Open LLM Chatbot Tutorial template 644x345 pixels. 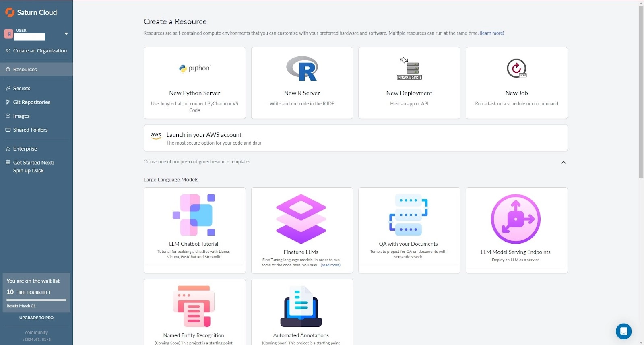(x=195, y=230)
